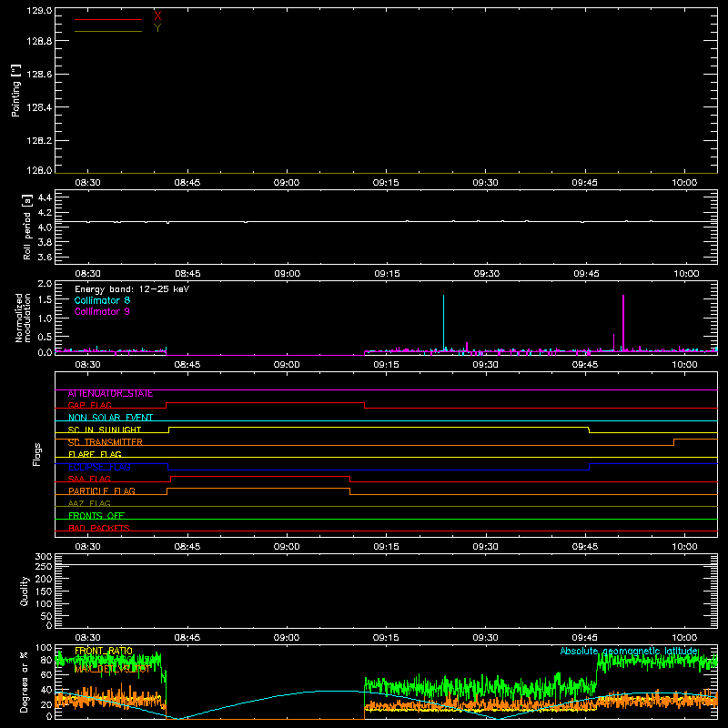This screenshot has width=728, height=728.
Task: Select the Collimator 9 legend entry
Action: point(102,311)
